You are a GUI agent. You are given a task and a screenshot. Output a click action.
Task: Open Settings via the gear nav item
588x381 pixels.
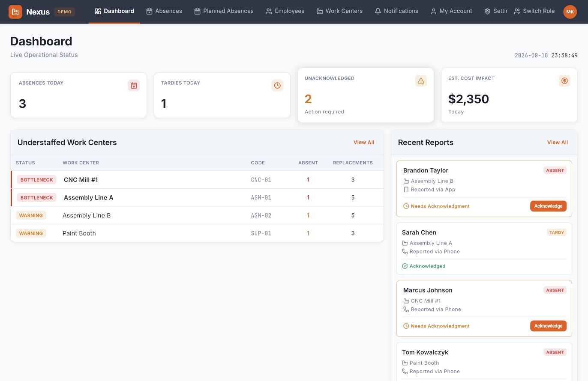(x=496, y=11)
